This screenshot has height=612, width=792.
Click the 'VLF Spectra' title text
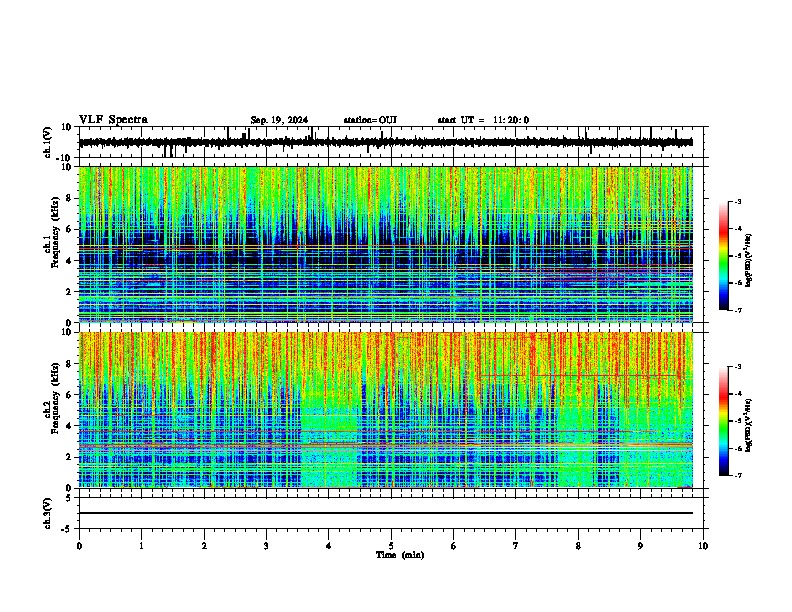(x=113, y=120)
